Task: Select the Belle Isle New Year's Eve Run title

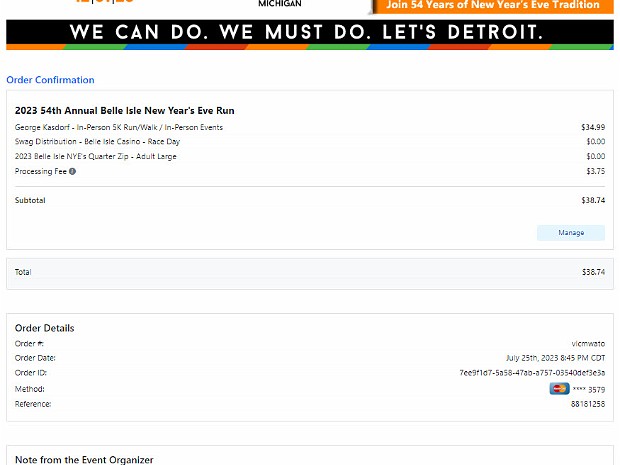Action: point(125,111)
